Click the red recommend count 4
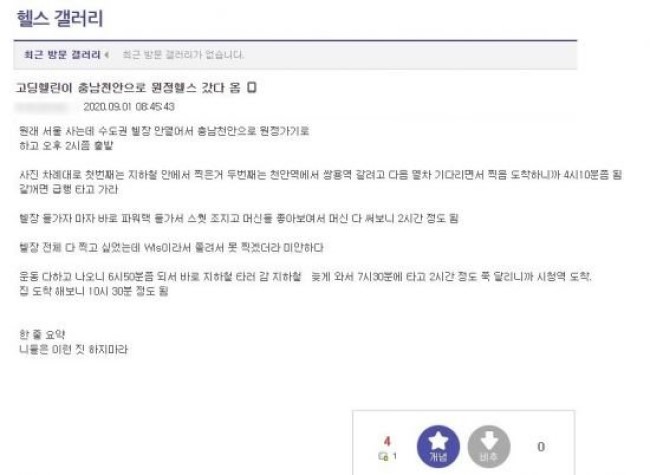The width and height of the screenshot is (650, 475). point(387,441)
